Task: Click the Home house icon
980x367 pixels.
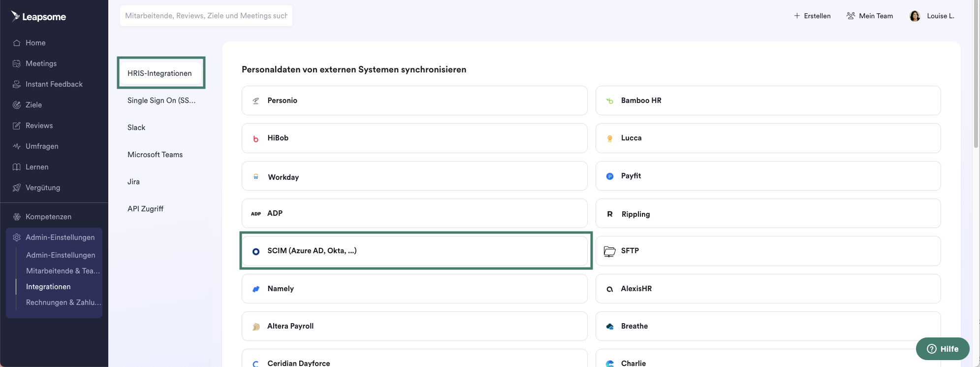Action: point(17,43)
